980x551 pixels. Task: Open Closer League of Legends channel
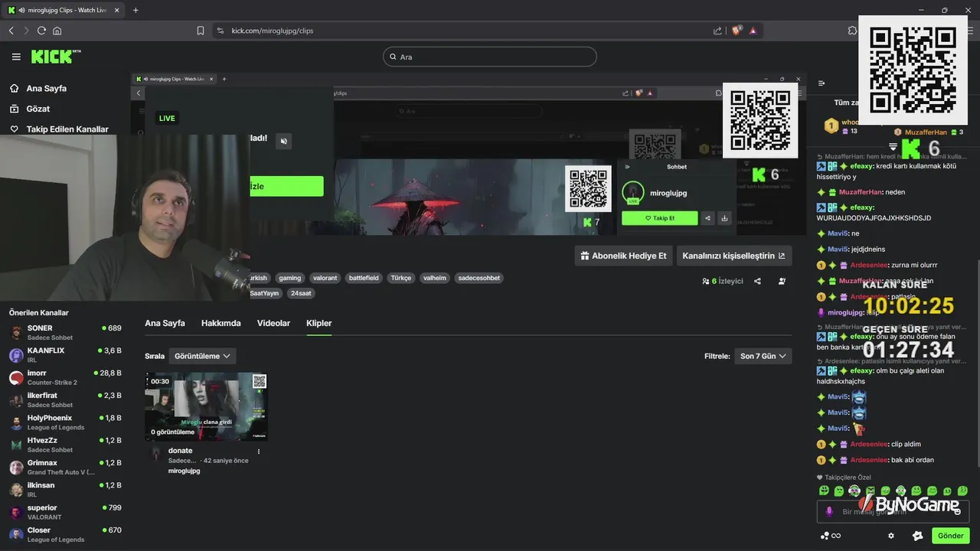pyautogui.click(x=65, y=534)
